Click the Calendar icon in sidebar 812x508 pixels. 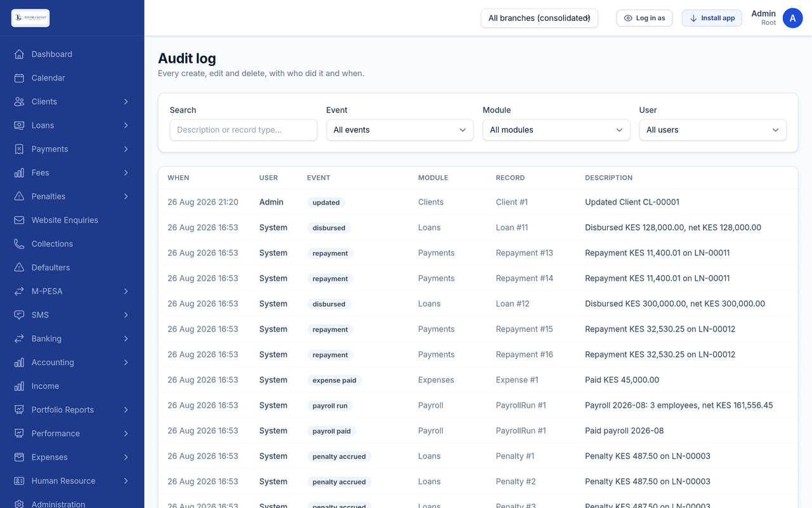tap(19, 77)
